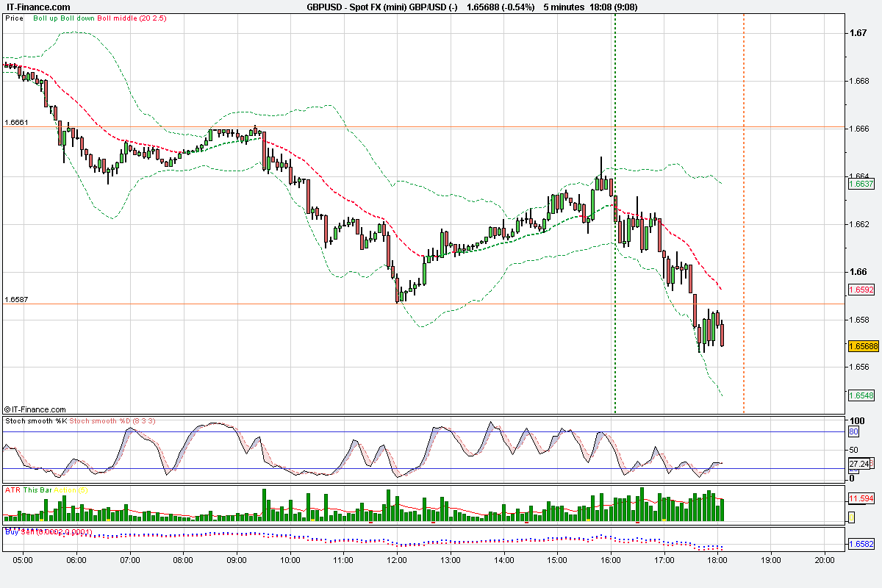Select the orange horizontal line at 1.6661
882x588 pixels.
point(423,127)
